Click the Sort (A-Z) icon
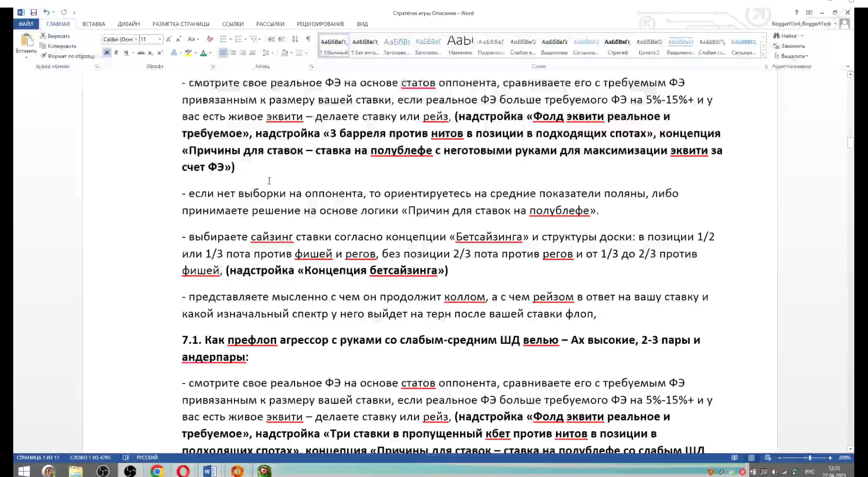The image size is (868, 477). point(295,39)
